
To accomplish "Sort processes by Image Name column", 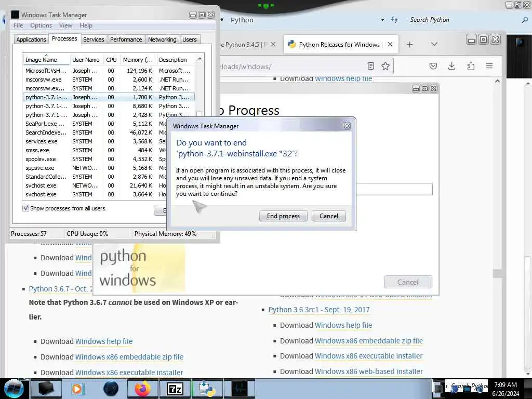I will point(46,60).
